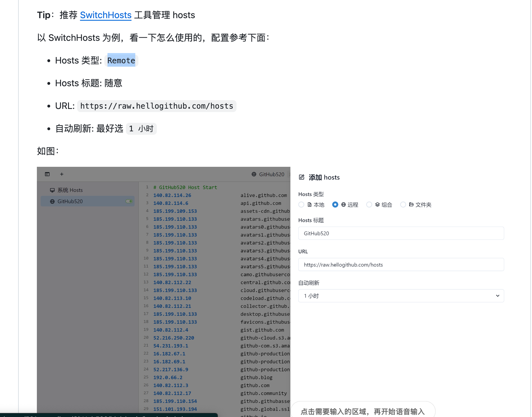Click IP 185.199.109.153 on line 4
This screenshot has height=417, width=532.
[x=175, y=211]
